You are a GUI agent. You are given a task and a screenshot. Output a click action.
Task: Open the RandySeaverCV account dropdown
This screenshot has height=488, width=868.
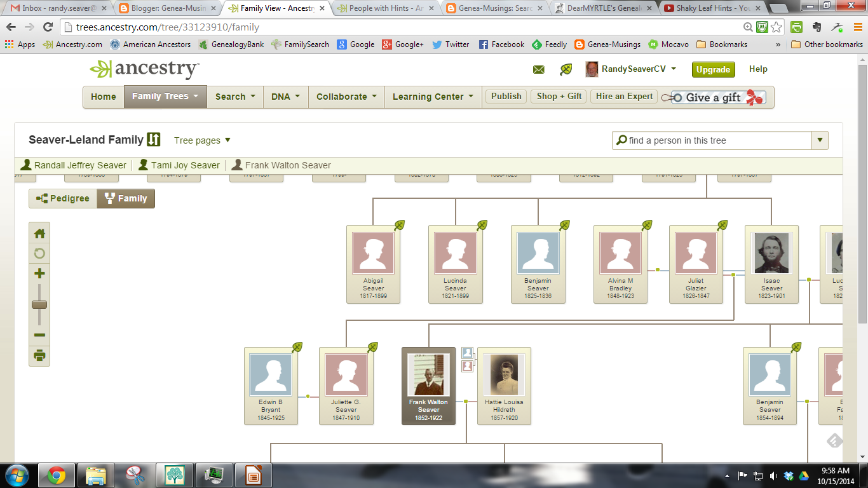635,69
